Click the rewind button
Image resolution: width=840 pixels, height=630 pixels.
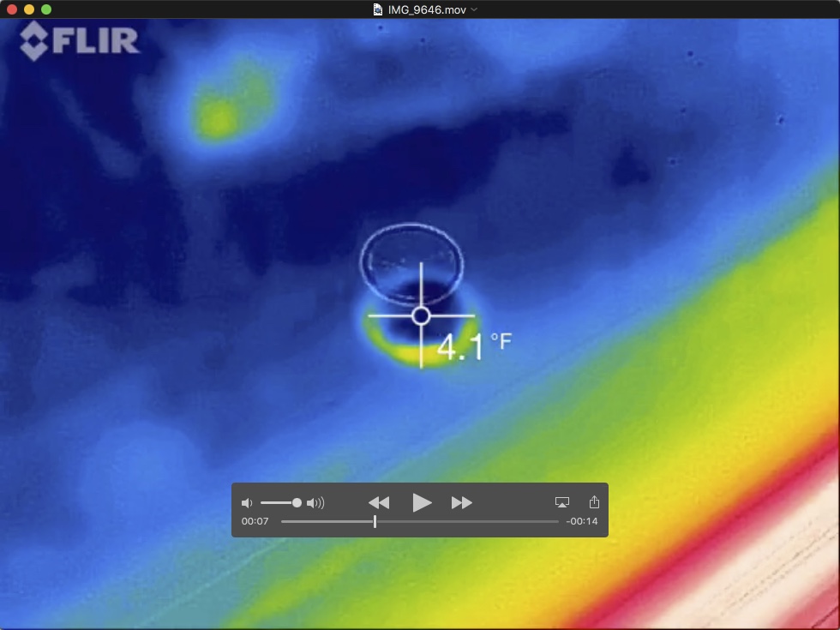pyautogui.click(x=379, y=503)
